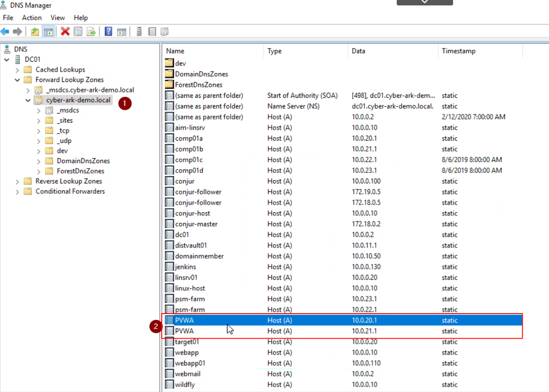The width and height of the screenshot is (549, 392).
Task: Open the Help menu
Action: pos(80,18)
